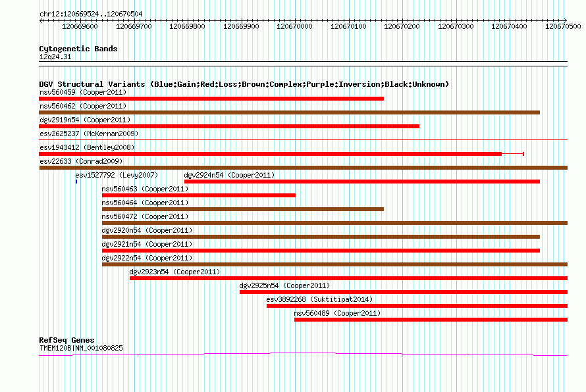
Task: Select the brown nsv560462 complex bar
Action: pyautogui.click(x=290, y=112)
